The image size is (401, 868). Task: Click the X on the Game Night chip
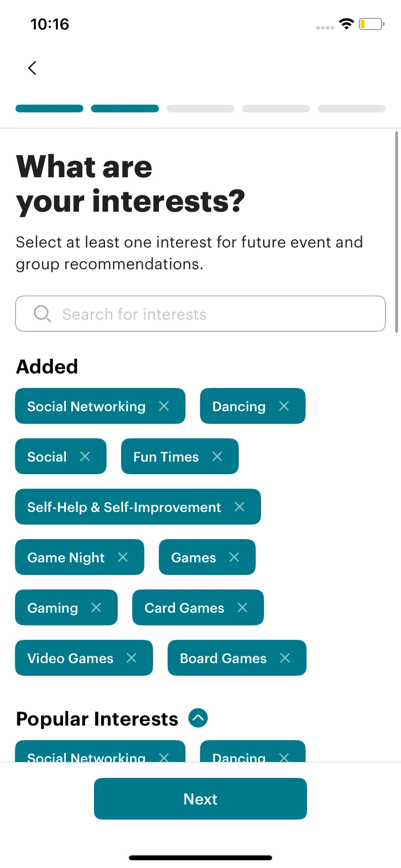pyautogui.click(x=123, y=557)
